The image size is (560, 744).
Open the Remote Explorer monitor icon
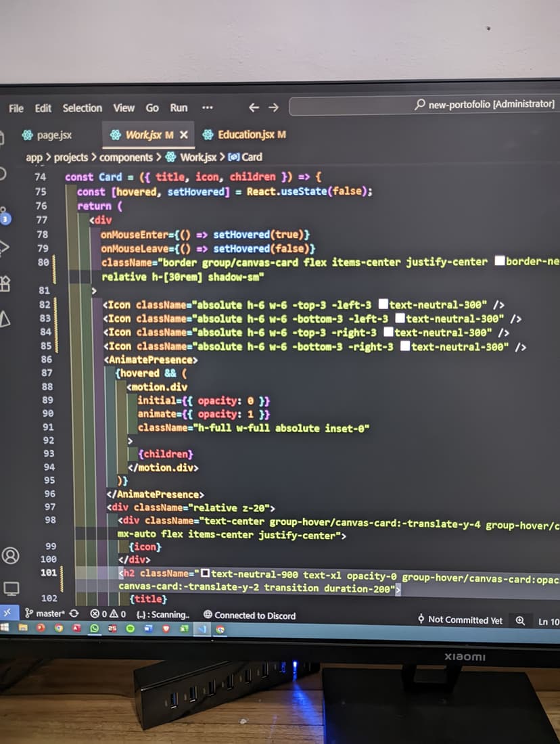[x=11, y=589]
